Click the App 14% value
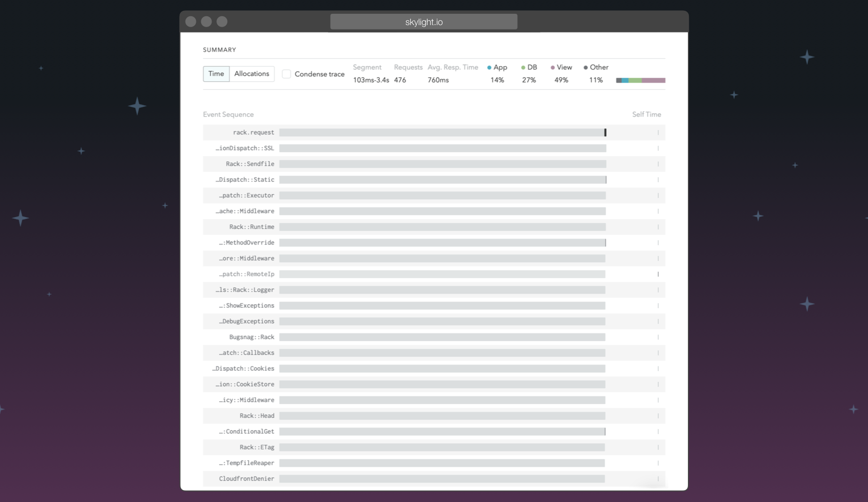868x502 pixels. click(x=497, y=80)
